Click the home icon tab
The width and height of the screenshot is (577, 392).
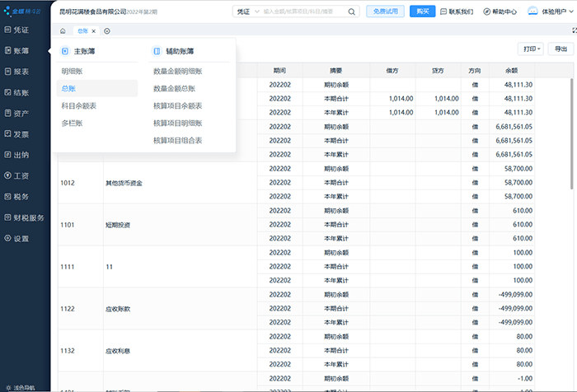click(63, 31)
